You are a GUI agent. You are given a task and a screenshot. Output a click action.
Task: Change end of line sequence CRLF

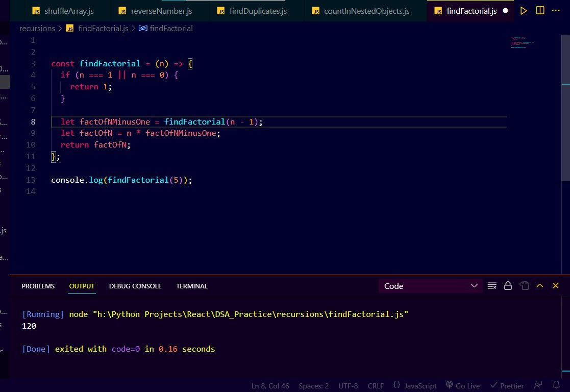[376, 386]
